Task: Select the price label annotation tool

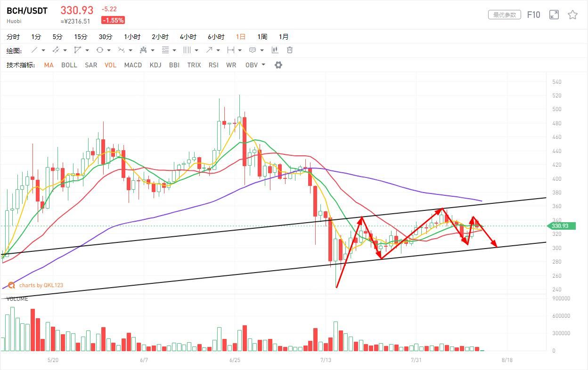Action: pos(252,50)
